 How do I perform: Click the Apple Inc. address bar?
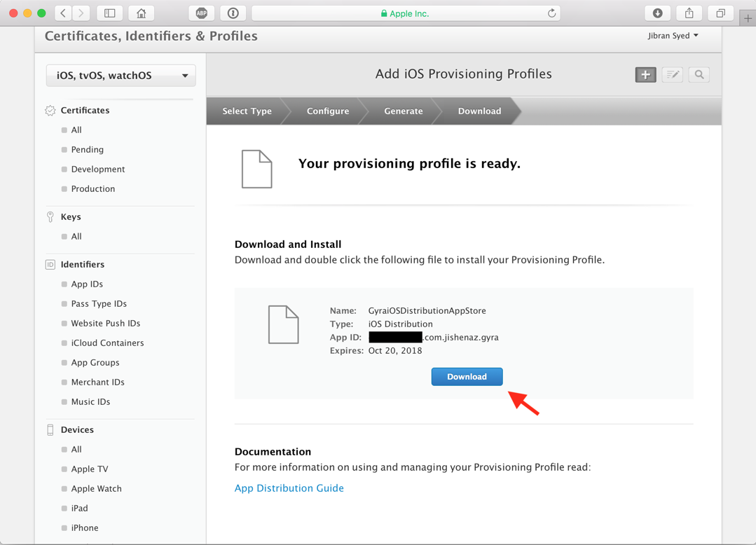click(406, 13)
